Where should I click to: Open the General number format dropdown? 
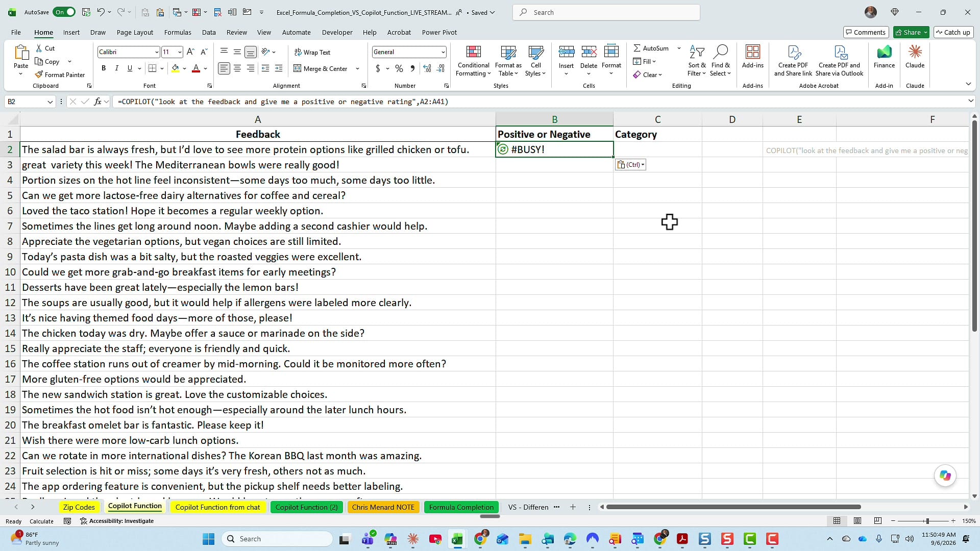[x=443, y=52]
